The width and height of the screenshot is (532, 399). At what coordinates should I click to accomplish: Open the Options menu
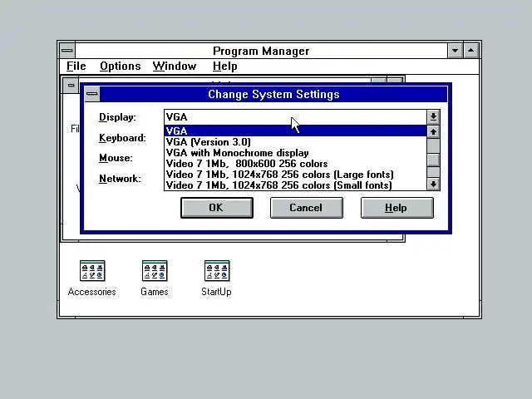click(x=120, y=66)
